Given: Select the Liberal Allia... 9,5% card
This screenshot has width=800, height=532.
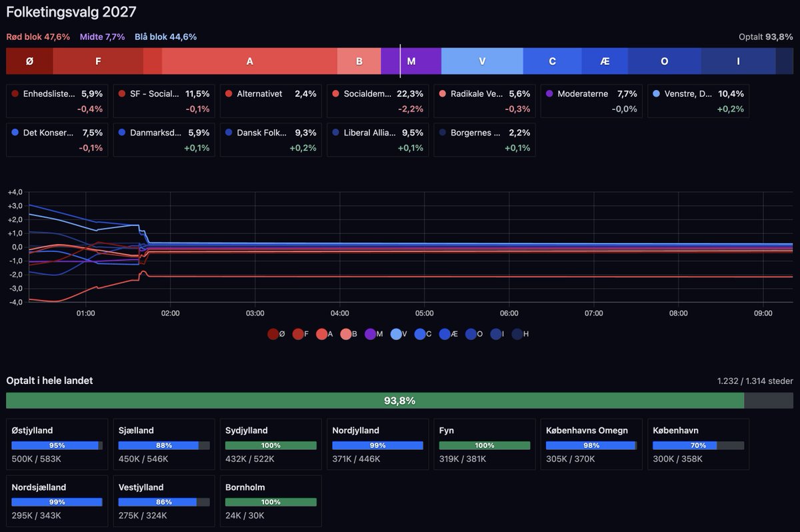Looking at the screenshot, I should 377,140.
